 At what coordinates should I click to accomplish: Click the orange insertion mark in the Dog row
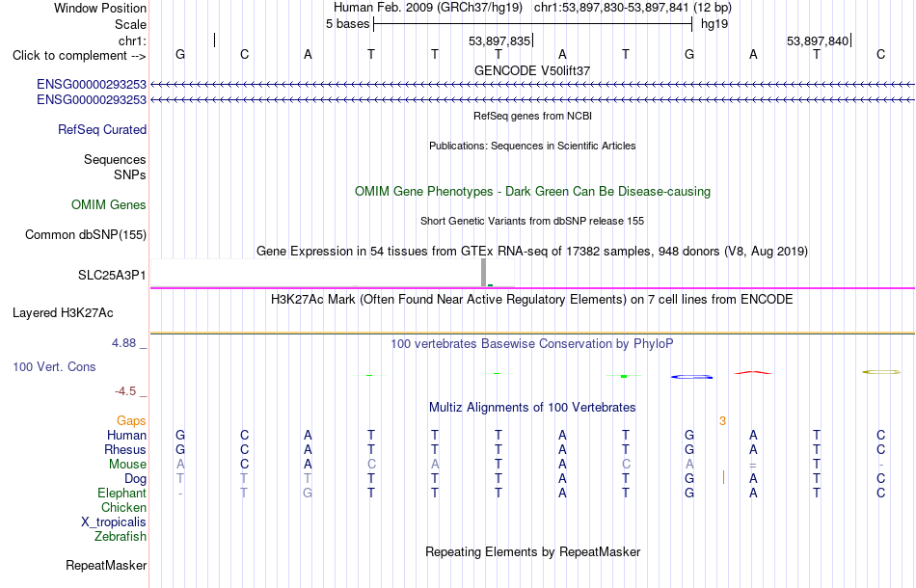click(x=723, y=478)
